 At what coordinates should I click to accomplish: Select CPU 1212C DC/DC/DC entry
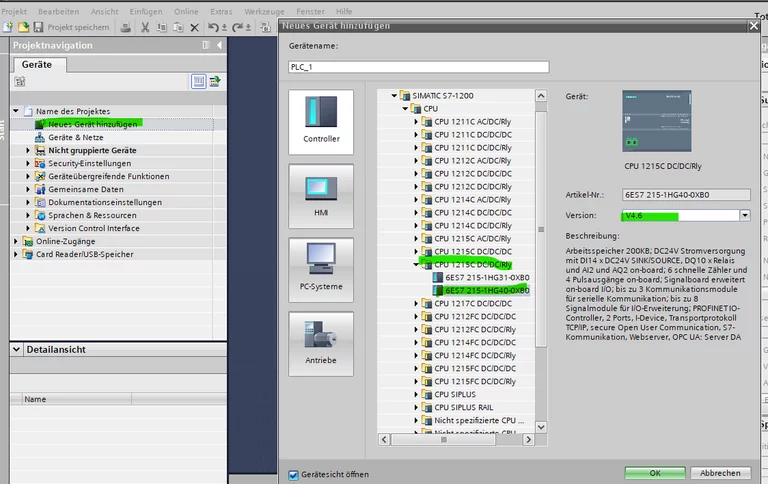point(473,174)
